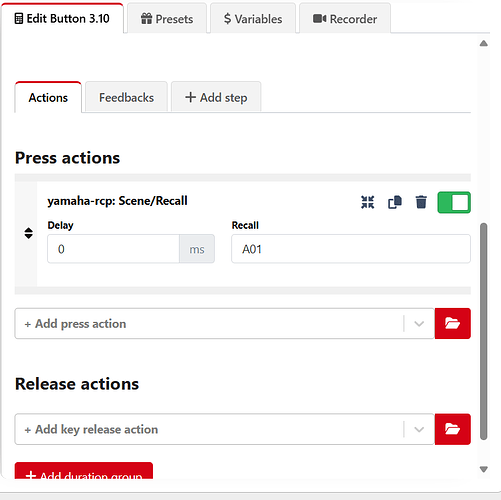
Task: Click the vertical scrollbar thumb of the panel
Action: coord(483,331)
